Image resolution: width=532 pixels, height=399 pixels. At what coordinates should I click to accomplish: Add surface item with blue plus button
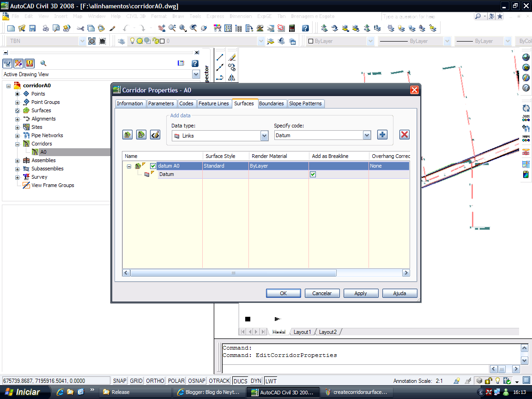[382, 135]
